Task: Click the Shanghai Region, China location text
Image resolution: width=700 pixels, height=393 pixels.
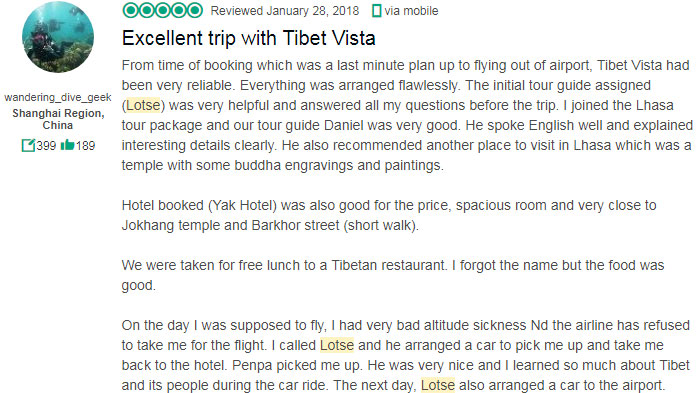Action: [58, 119]
